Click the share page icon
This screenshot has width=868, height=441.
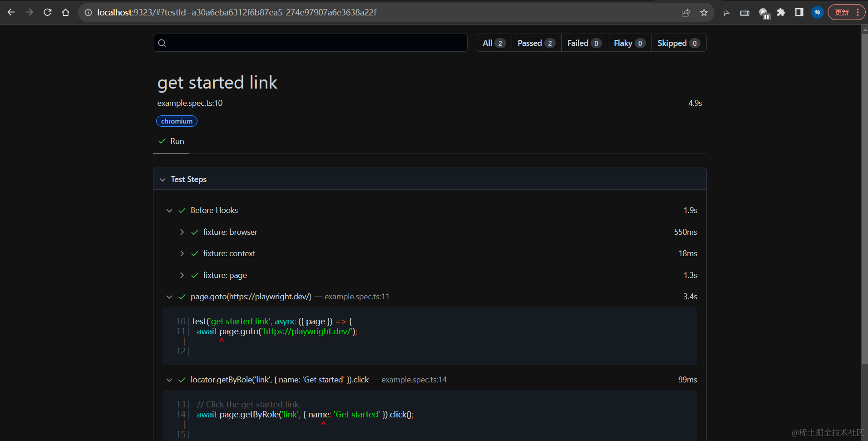pos(686,13)
